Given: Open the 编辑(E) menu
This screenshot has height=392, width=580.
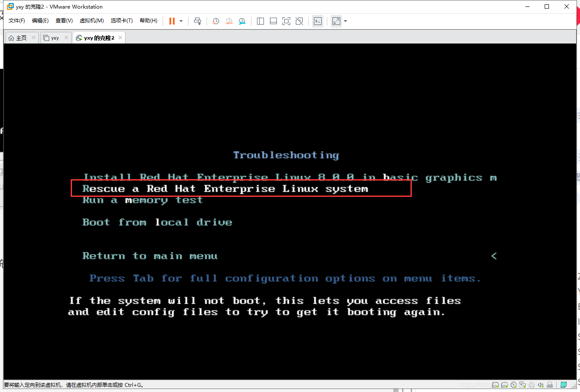Looking at the screenshot, I should pos(40,21).
